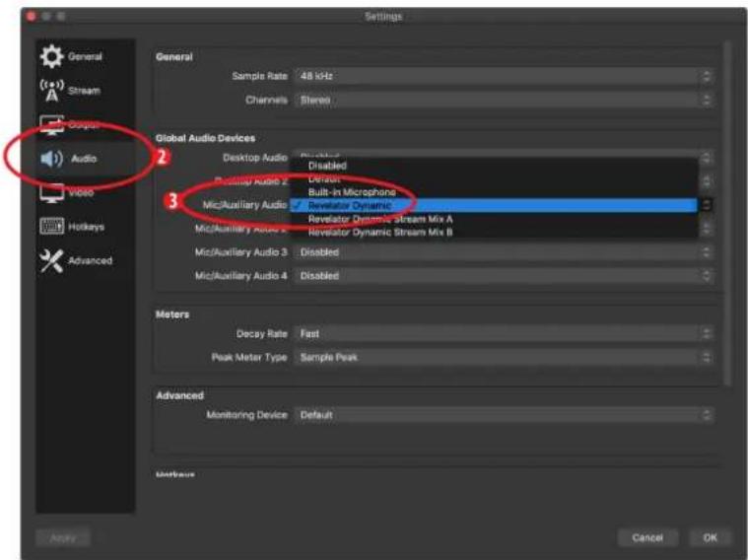
Task: Open the Monitoring Device dropdown
Action: pos(504,415)
